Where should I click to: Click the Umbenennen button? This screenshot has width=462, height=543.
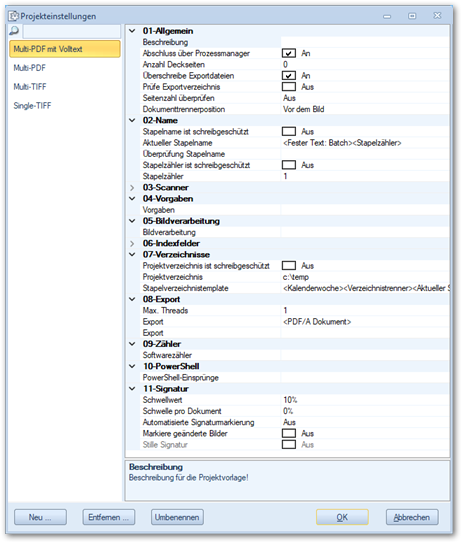point(177,517)
